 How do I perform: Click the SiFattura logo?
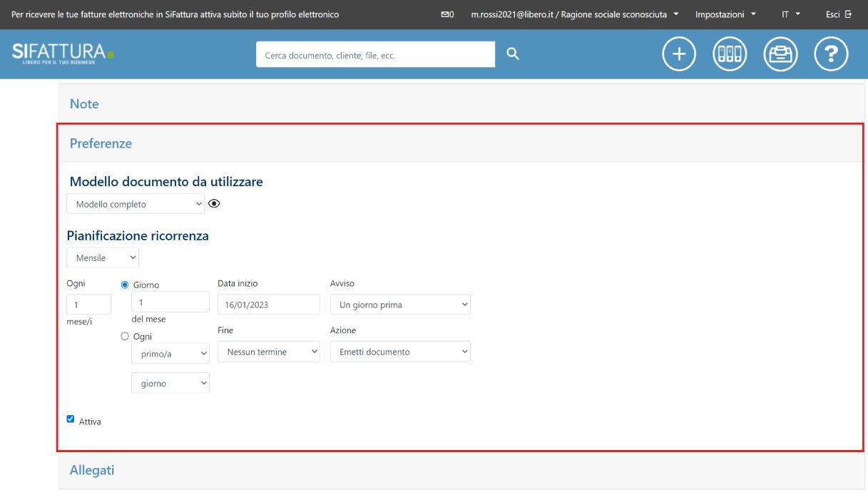63,53
